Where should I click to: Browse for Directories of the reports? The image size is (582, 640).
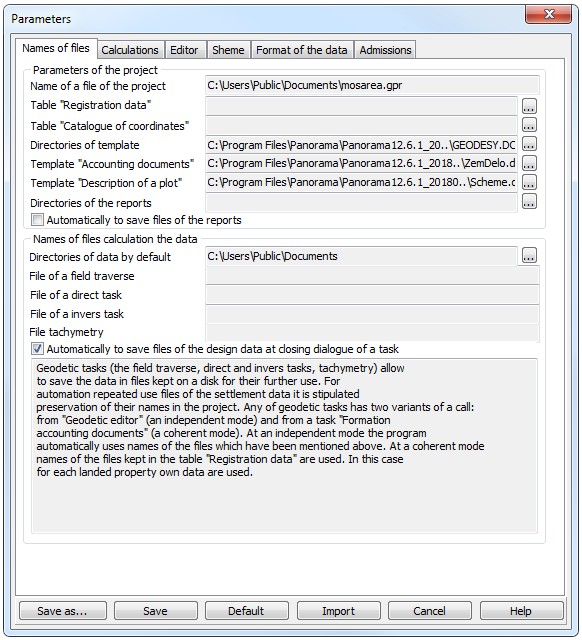click(x=529, y=202)
